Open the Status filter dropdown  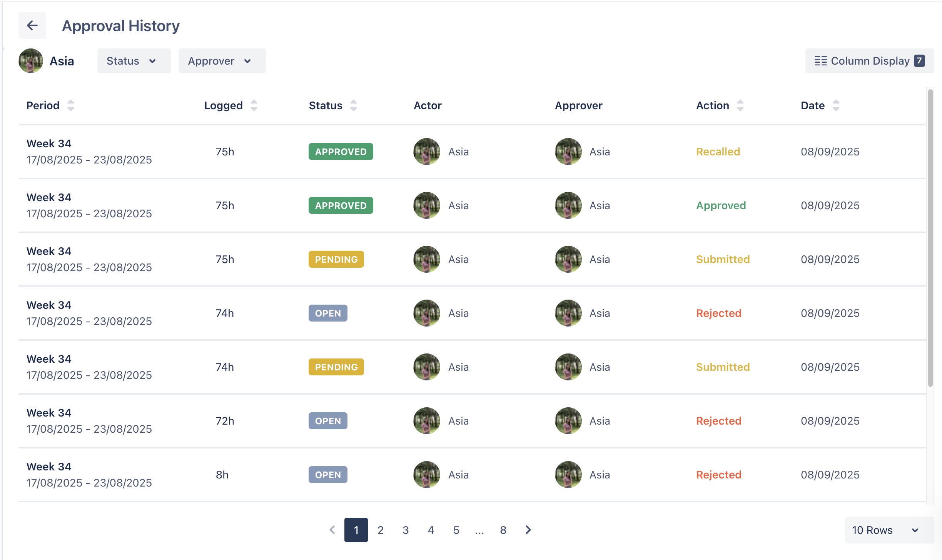[133, 61]
